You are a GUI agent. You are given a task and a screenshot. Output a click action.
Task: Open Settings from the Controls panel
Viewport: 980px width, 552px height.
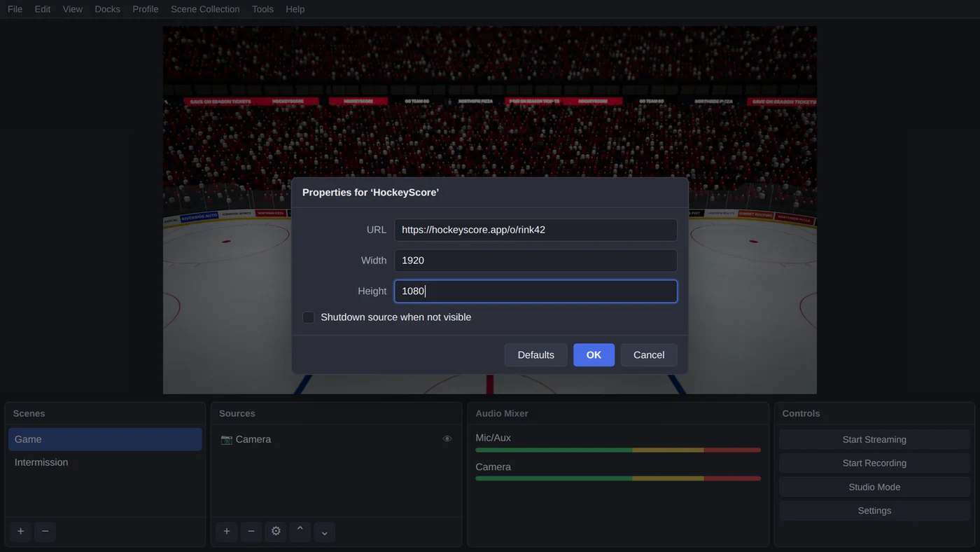point(874,511)
